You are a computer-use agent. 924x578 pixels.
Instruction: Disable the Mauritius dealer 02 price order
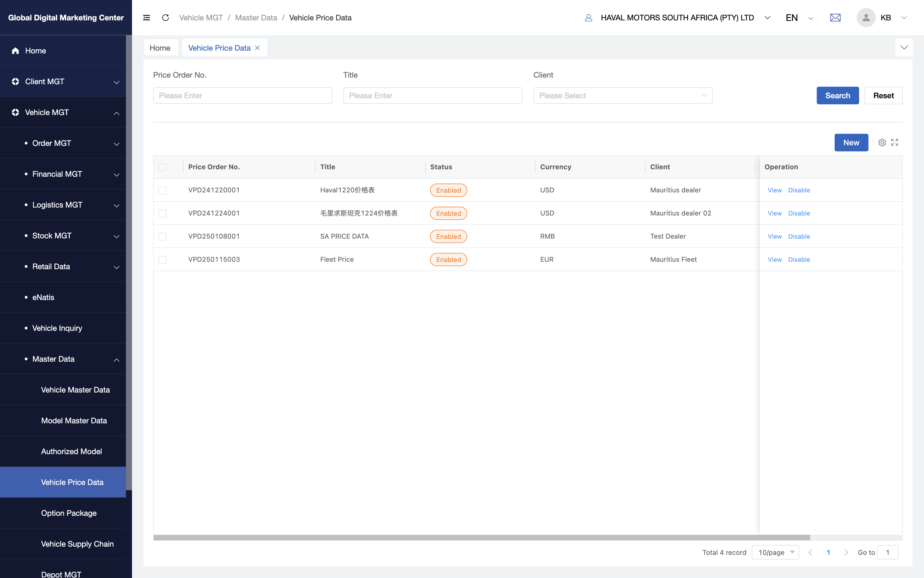coord(799,213)
